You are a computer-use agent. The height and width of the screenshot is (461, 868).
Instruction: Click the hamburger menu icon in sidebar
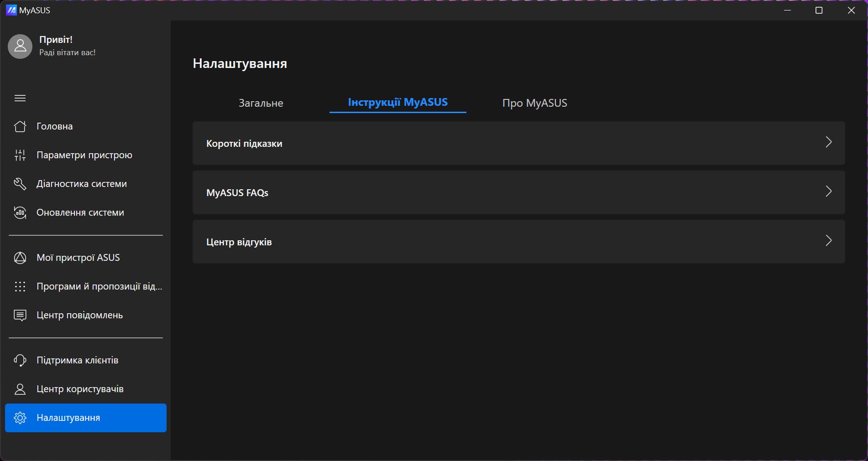pos(20,98)
